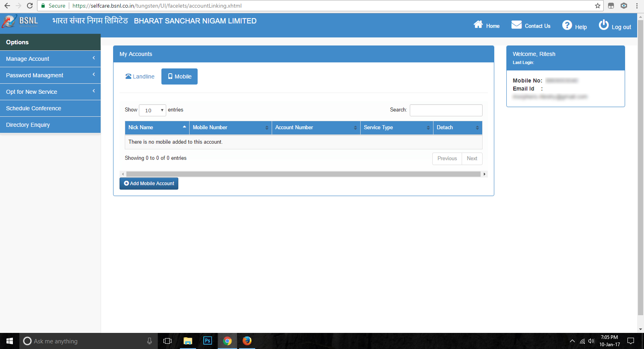Sort by Nick Name column
Viewport: 644px width, 349px height.
pyautogui.click(x=157, y=128)
